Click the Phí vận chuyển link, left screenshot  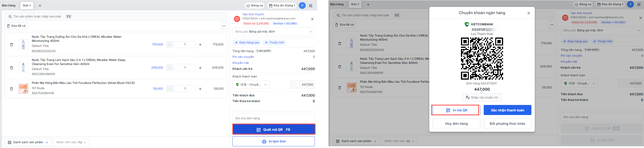coord(243,57)
